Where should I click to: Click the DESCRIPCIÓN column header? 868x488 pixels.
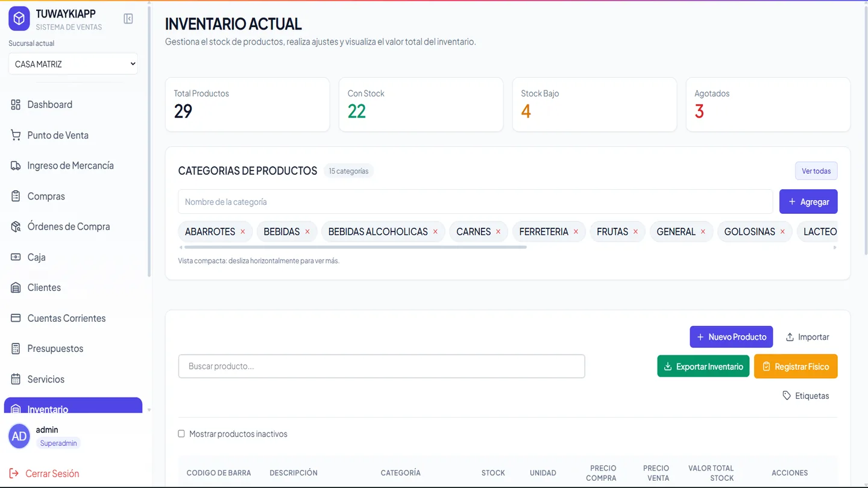(294, 473)
